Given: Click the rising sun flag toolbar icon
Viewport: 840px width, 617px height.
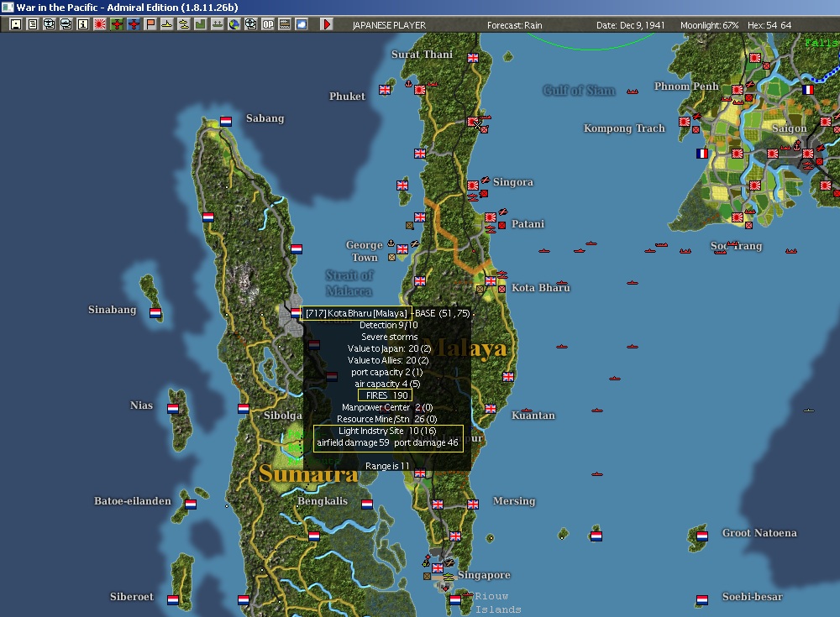Looking at the screenshot, I should [100, 24].
